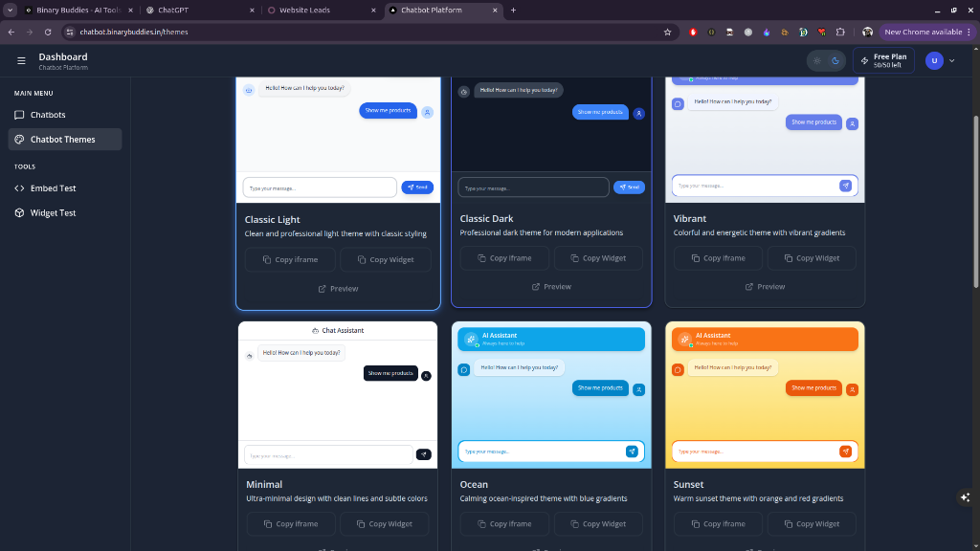Bookmark the page using the star icon
This screenshot has width=980, height=551.
coord(667,32)
